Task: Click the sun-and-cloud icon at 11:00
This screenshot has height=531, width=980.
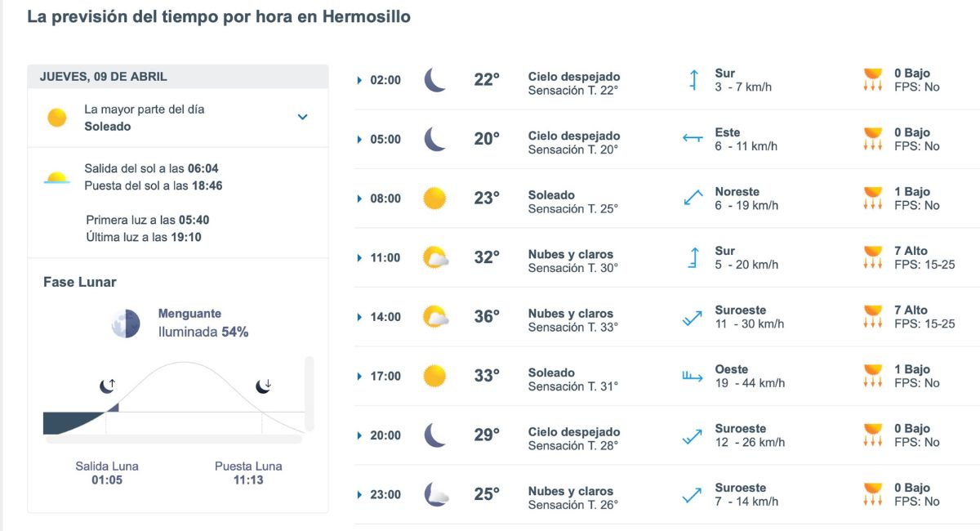Action: 435,257
